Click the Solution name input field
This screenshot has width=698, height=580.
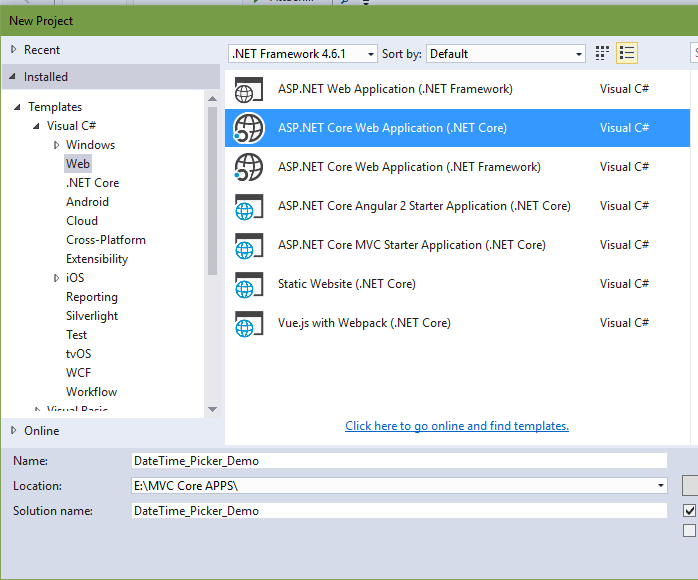pos(399,511)
